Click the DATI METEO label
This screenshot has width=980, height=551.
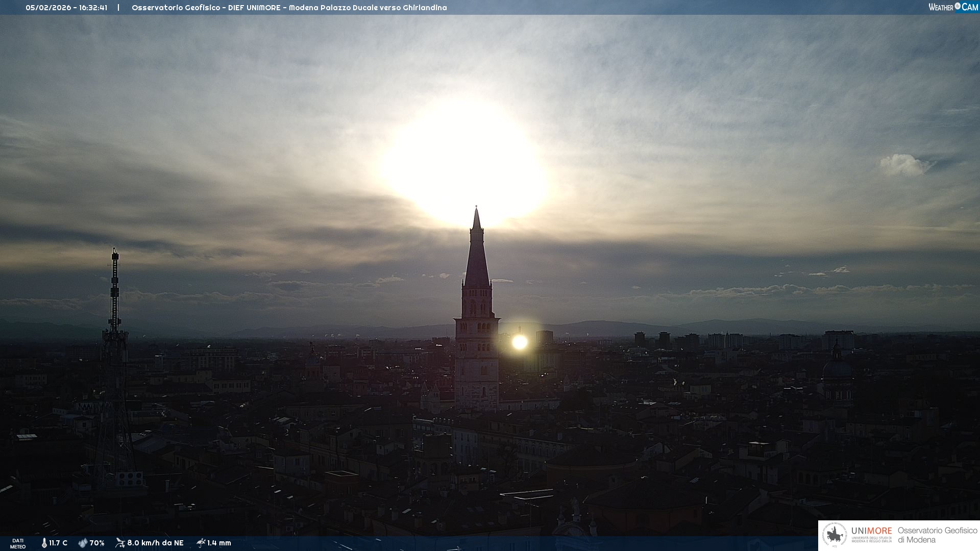coord(18,543)
